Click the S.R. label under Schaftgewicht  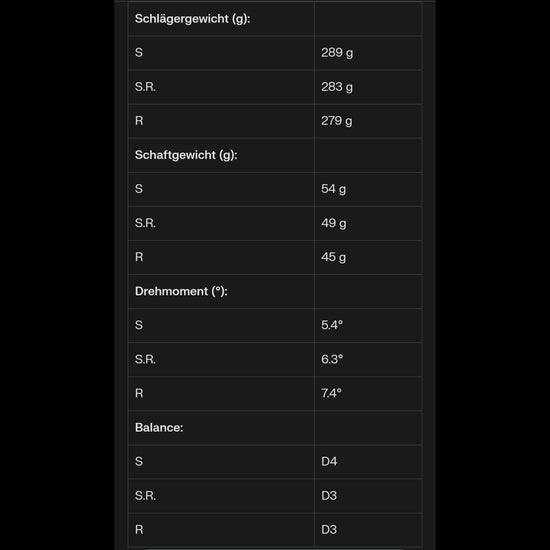[x=145, y=223]
